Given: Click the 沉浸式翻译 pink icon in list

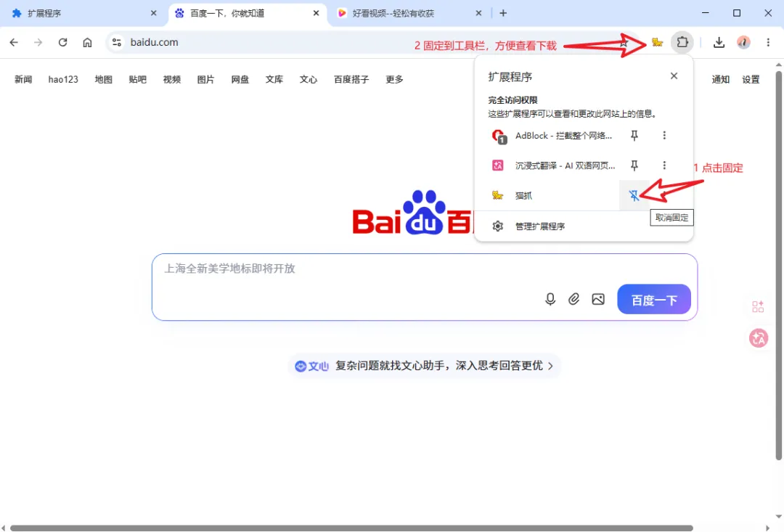Looking at the screenshot, I should click(x=497, y=165).
